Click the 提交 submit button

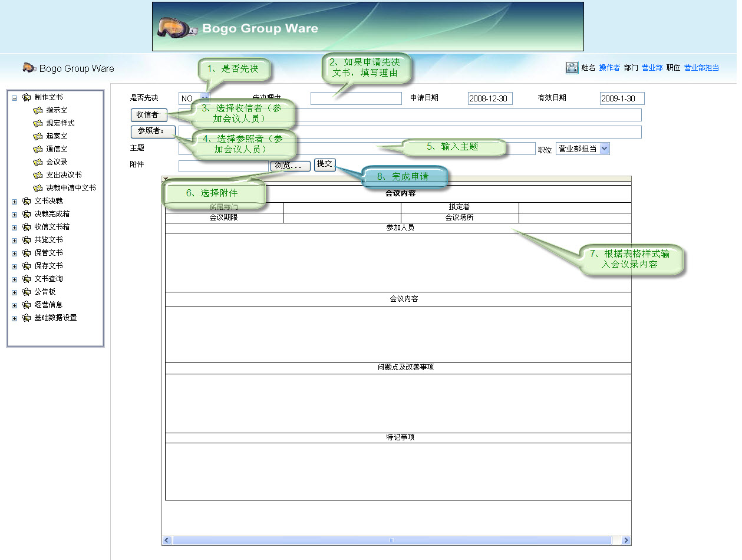(x=325, y=165)
